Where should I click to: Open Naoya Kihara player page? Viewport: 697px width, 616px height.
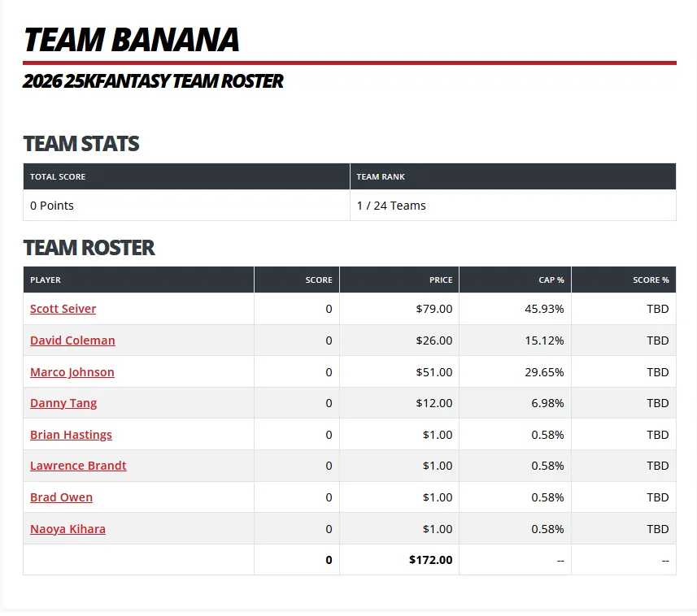(68, 529)
